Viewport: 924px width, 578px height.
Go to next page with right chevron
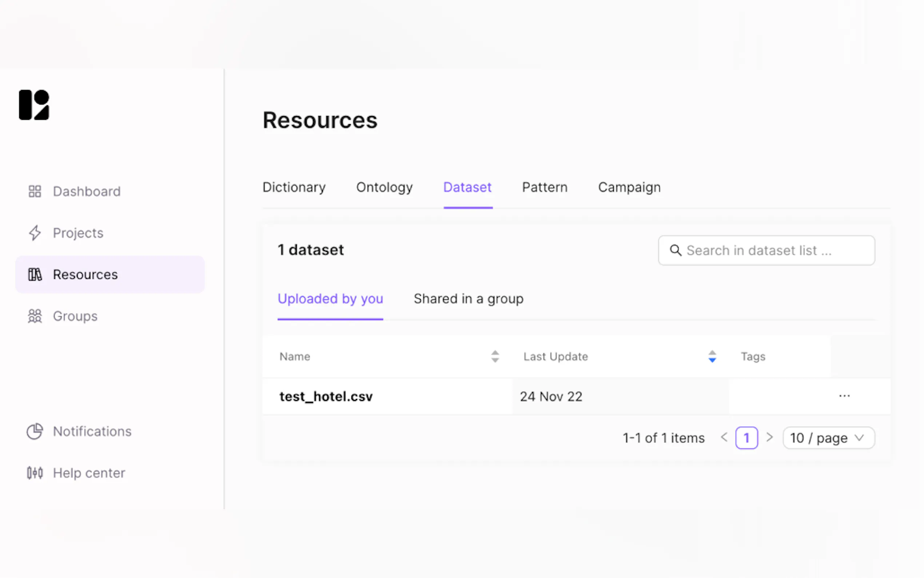pyautogui.click(x=770, y=438)
